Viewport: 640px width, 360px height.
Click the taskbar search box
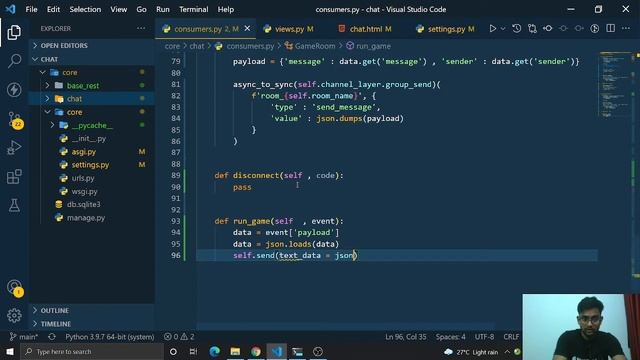click(92, 351)
